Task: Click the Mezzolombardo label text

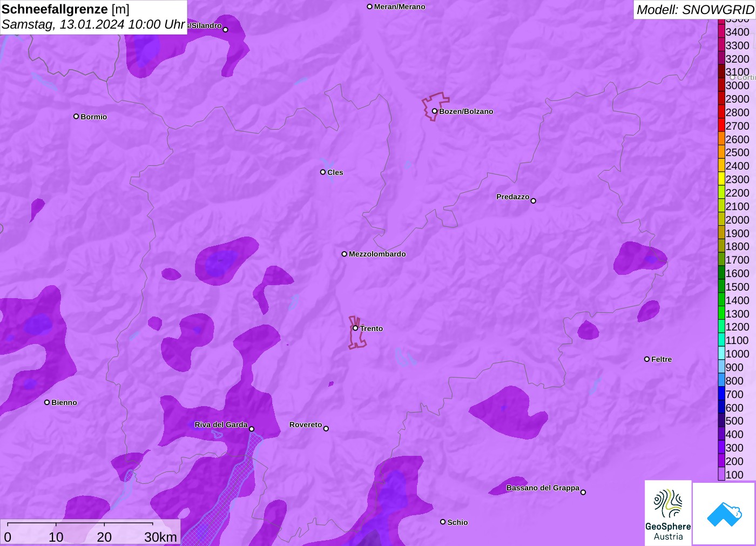Action: click(x=377, y=254)
